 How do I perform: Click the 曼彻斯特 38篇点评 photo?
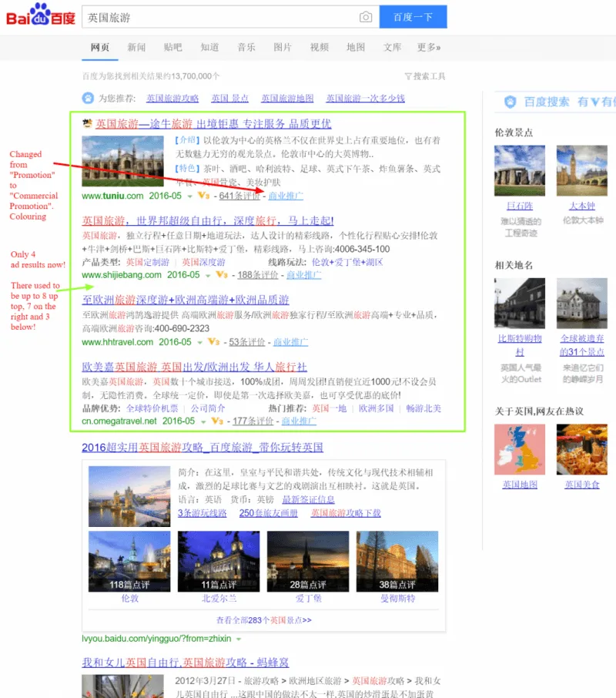tap(397, 562)
